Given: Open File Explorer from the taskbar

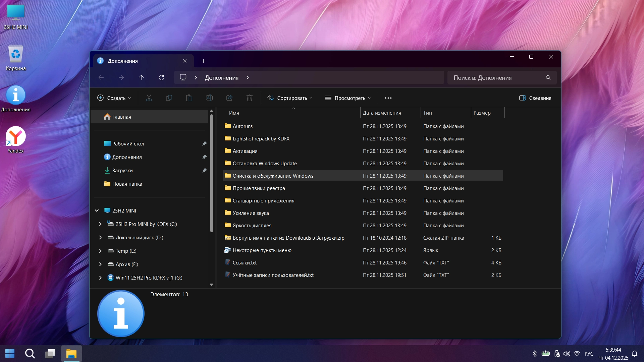Looking at the screenshot, I should click(x=71, y=354).
